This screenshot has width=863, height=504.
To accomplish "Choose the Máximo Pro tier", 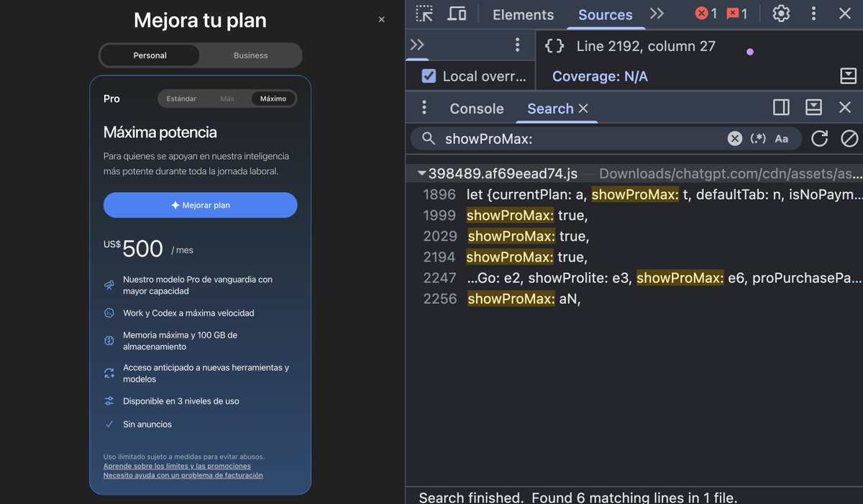I will (x=273, y=98).
